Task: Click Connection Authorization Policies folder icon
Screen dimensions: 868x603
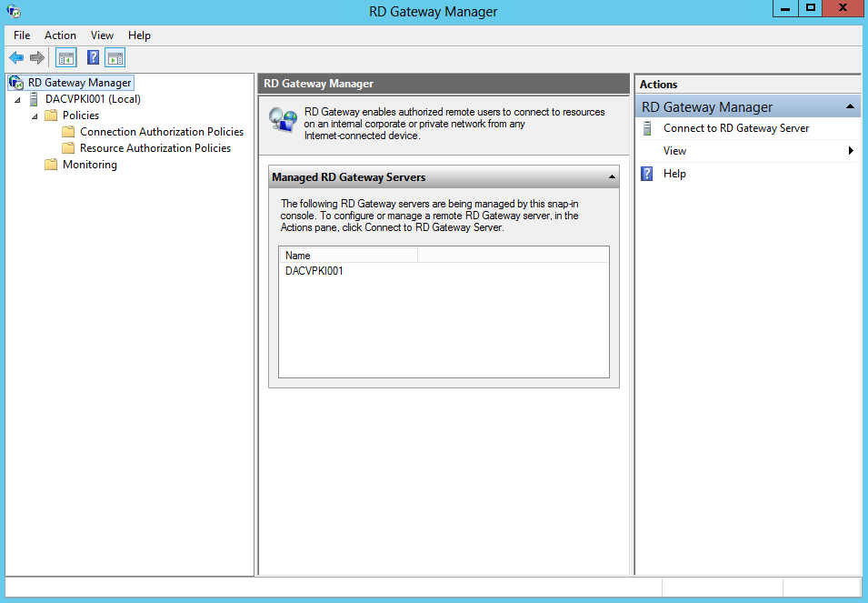Action: pos(68,132)
